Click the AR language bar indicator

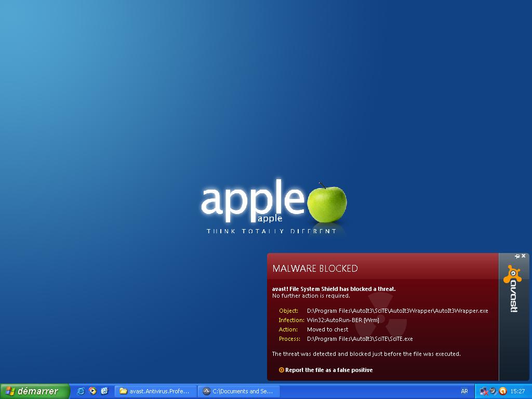[x=464, y=391]
